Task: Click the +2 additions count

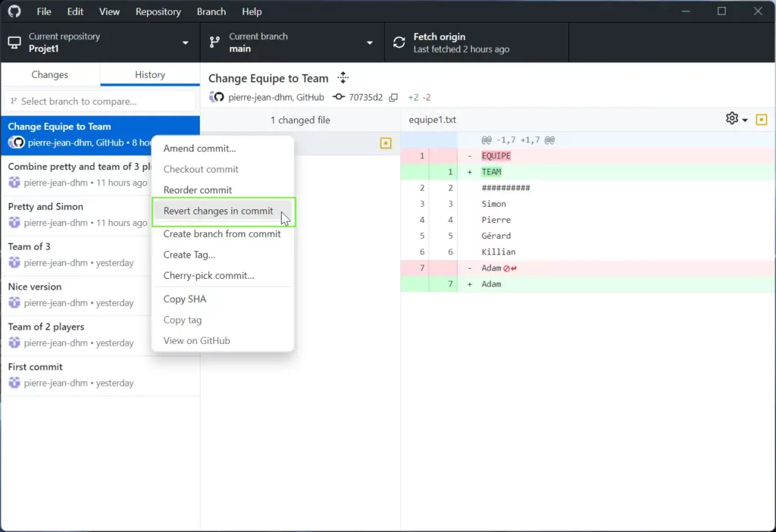Action: [x=413, y=98]
